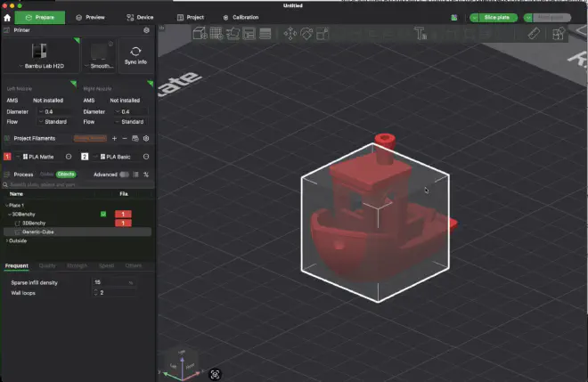Open the Strength settings tab

pos(77,265)
